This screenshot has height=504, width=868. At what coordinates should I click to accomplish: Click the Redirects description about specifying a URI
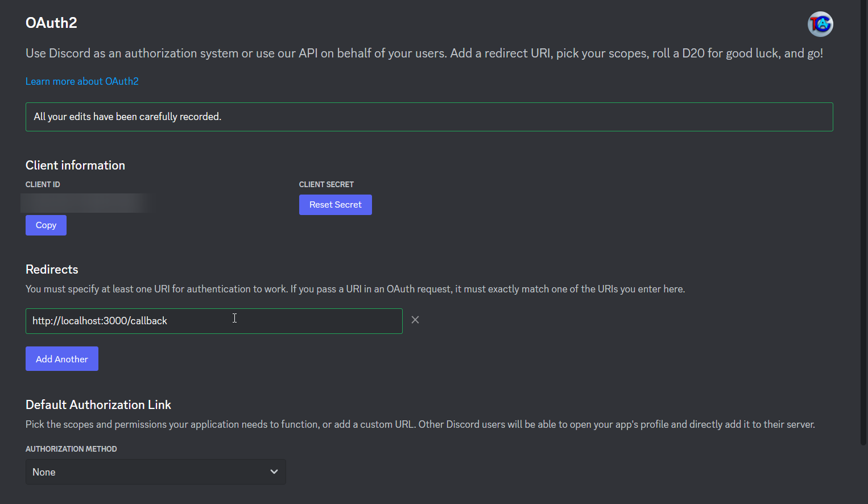point(355,289)
